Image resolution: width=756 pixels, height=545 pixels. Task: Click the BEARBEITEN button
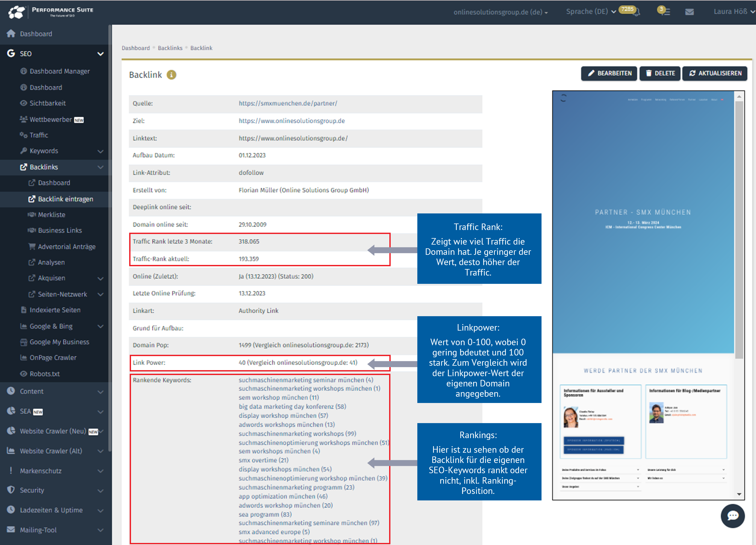[x=609, y=73]
